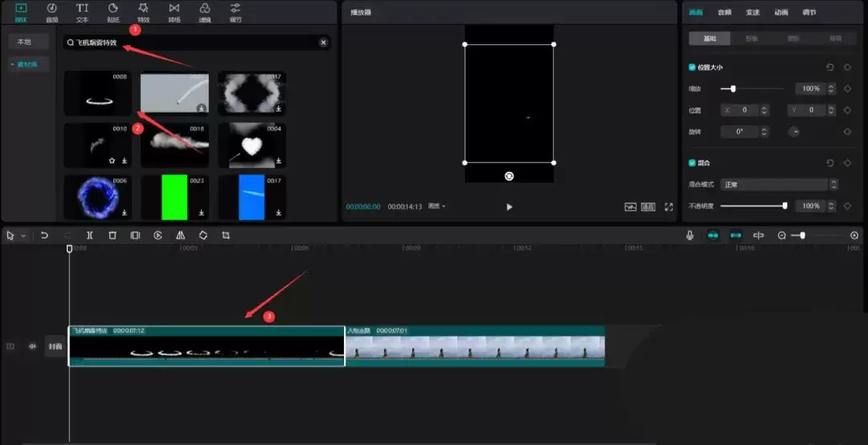Screen dimensions: 868x445
Task: Click the undo arrow in timeline toolbar
Action: point(44,235)
